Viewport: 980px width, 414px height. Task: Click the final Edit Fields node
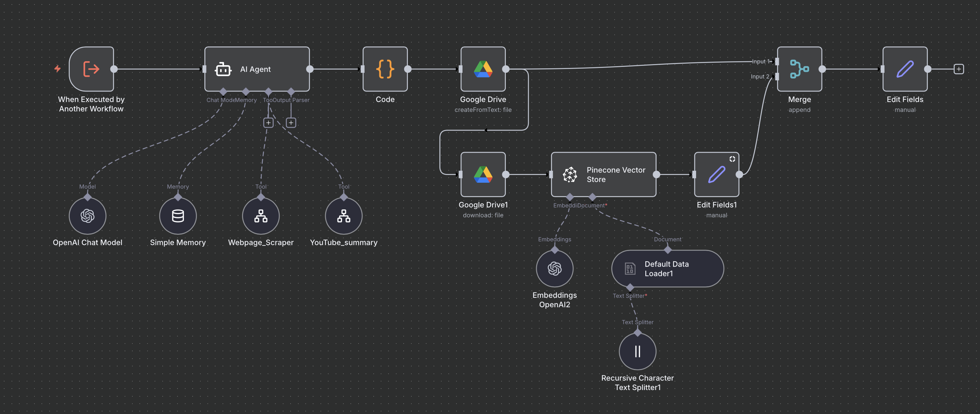point(905,69)
